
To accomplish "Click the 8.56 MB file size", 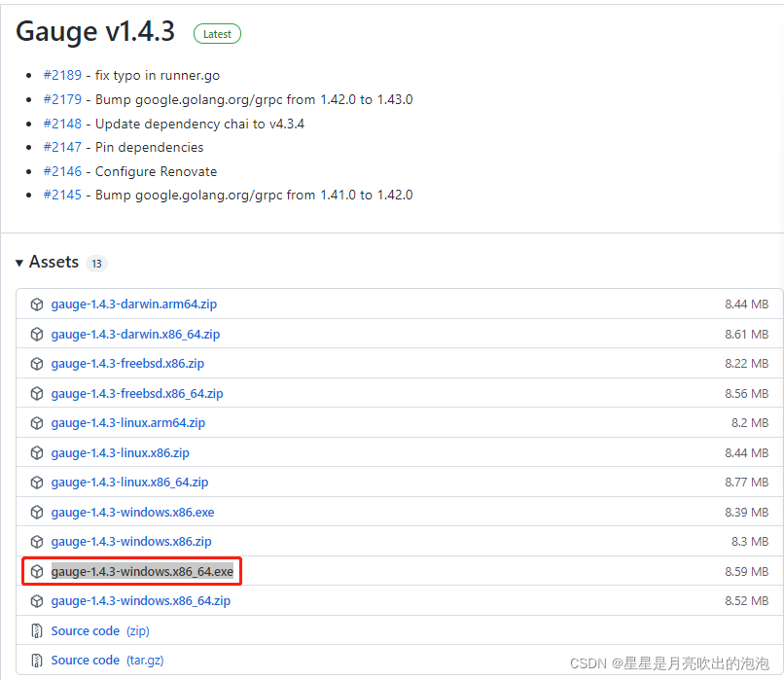I will 746,393.
